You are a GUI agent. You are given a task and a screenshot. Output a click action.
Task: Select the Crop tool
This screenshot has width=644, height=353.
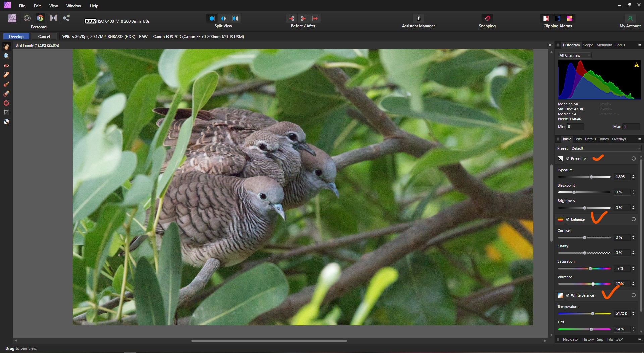pos(6,112)
